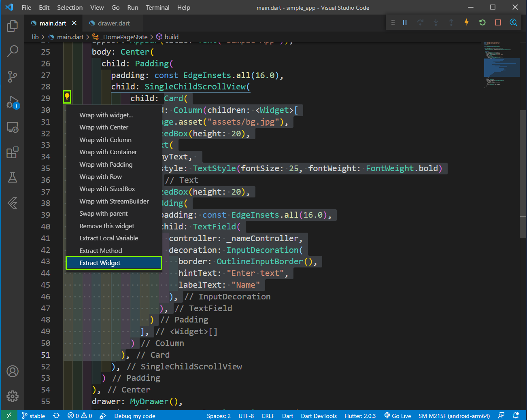Click the lib breadcrumb segment
The image size is (527, 420).
pyautogui.click(x=35, y=37)
